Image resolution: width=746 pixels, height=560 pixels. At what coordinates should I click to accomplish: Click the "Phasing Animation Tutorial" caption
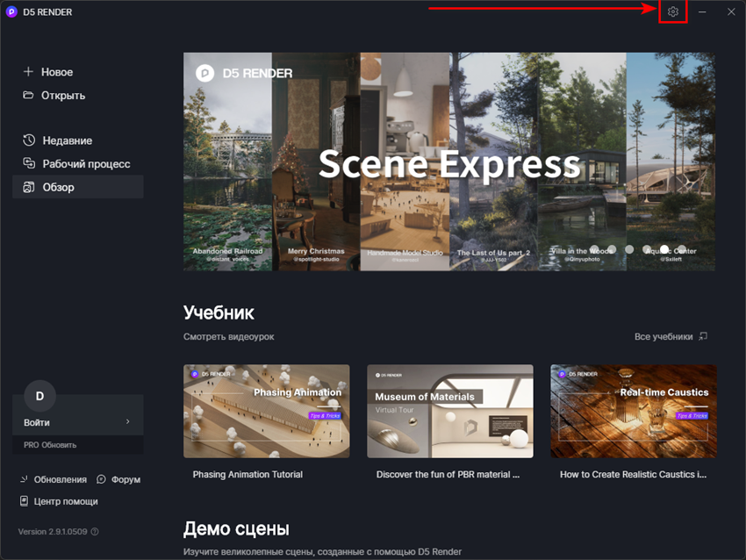(247, 474)
